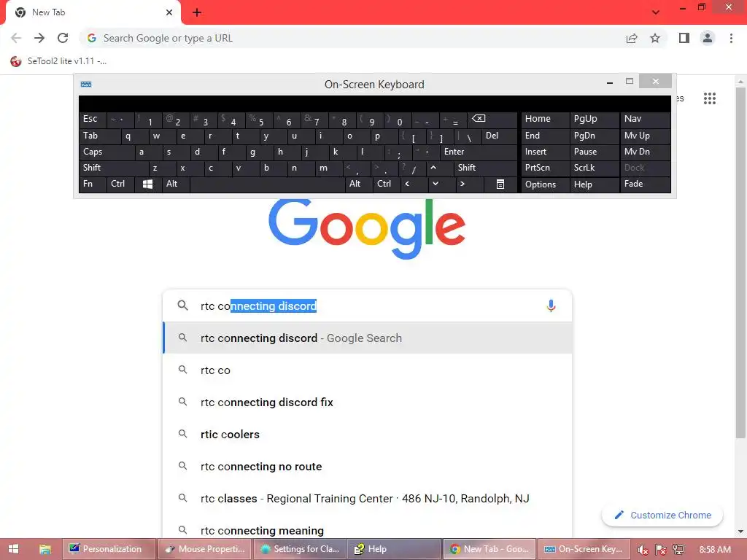Open Chrome side panel
The height and width of the screenshot is (560, 747).
tap(684, 38)
